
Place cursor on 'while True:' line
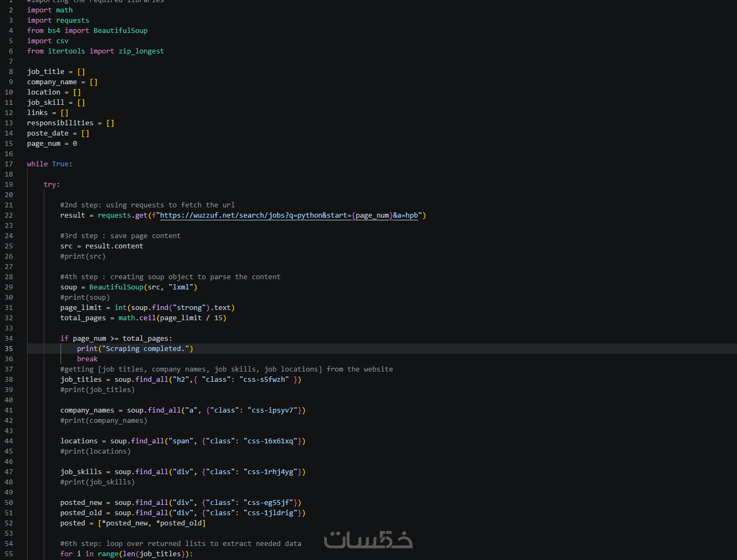[x=50, y=164]
